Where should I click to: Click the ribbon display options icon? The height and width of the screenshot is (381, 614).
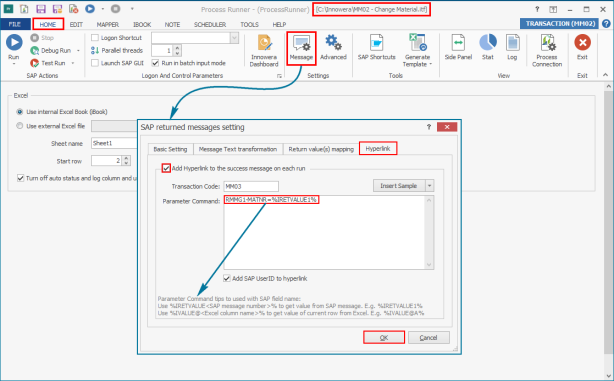click(x=553, y=9)
